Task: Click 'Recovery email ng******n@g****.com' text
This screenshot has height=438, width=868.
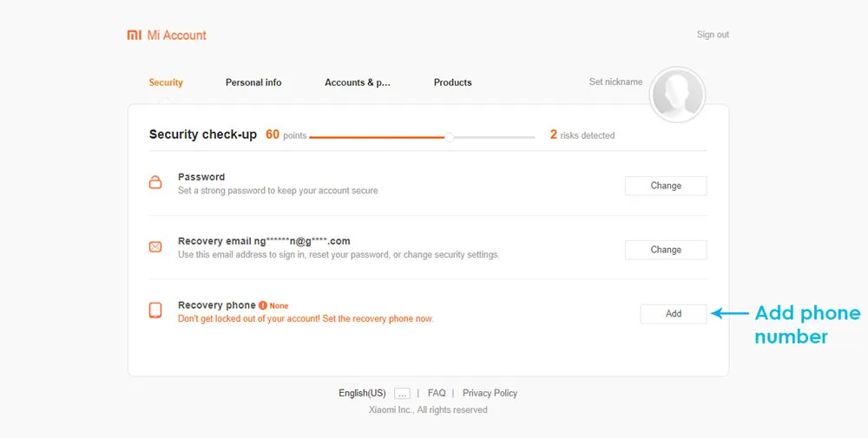Action: 264,241
